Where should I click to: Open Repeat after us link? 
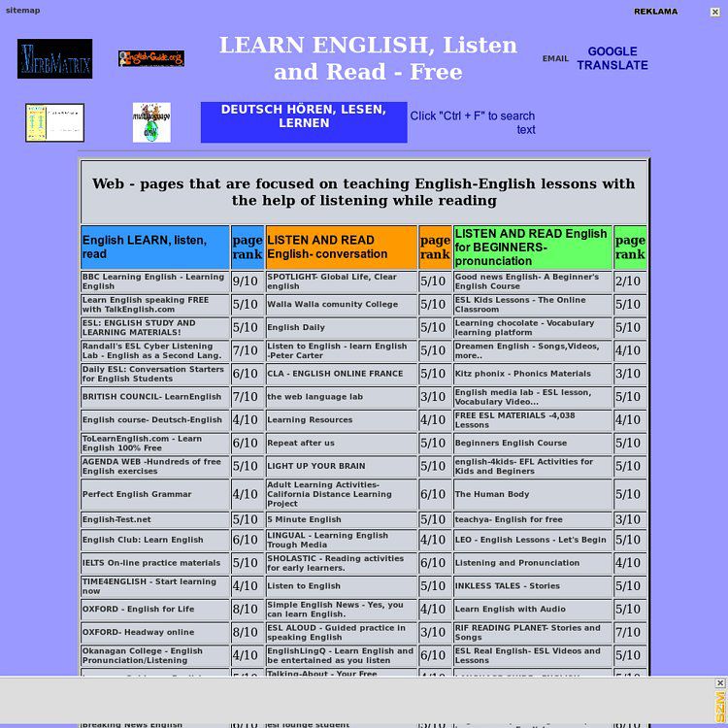300,443
